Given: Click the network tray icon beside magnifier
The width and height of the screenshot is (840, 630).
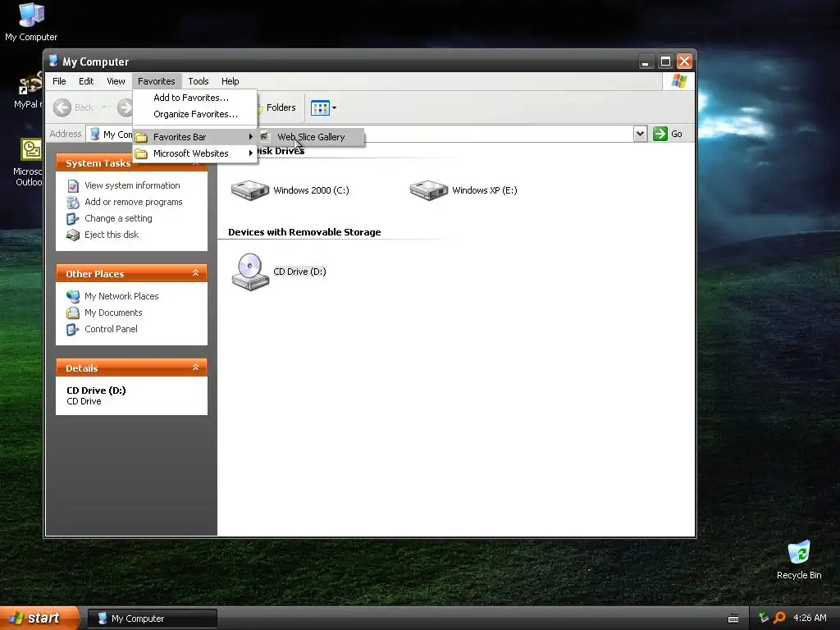Looking at the screenshot, I should click(x=764, y=618).
